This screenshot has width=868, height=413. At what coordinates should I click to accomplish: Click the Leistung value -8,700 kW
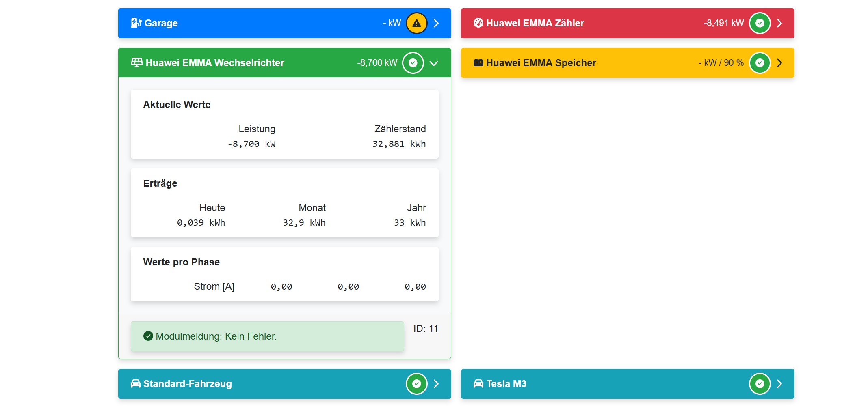251,144
